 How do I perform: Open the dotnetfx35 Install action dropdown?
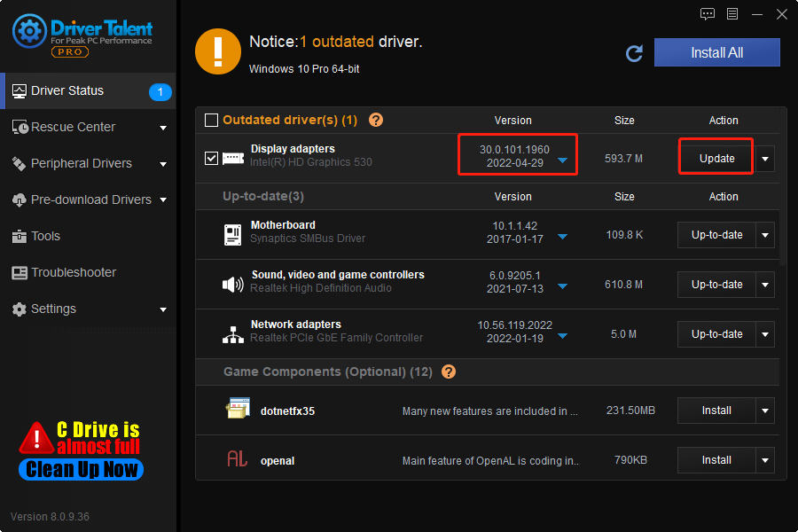pos(765,411)
